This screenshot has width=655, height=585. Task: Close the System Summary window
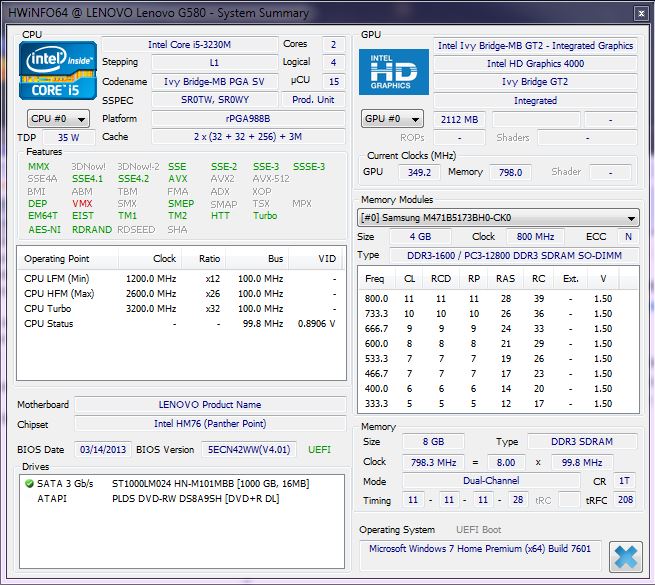click(x=641, y=14)
